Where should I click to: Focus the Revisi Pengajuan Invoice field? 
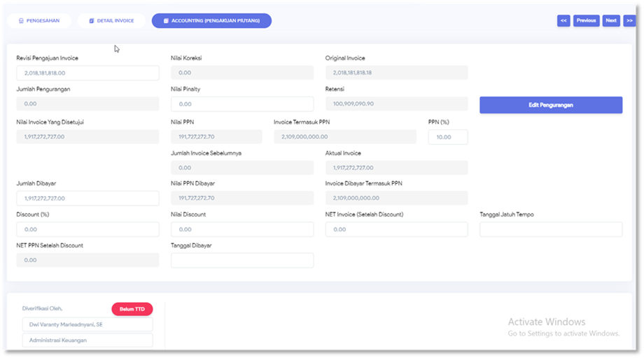87,73
